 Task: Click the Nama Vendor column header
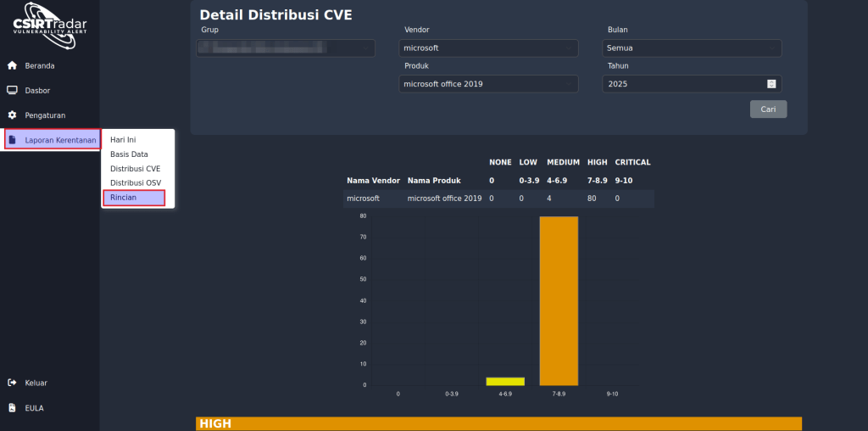coord(373,181)
